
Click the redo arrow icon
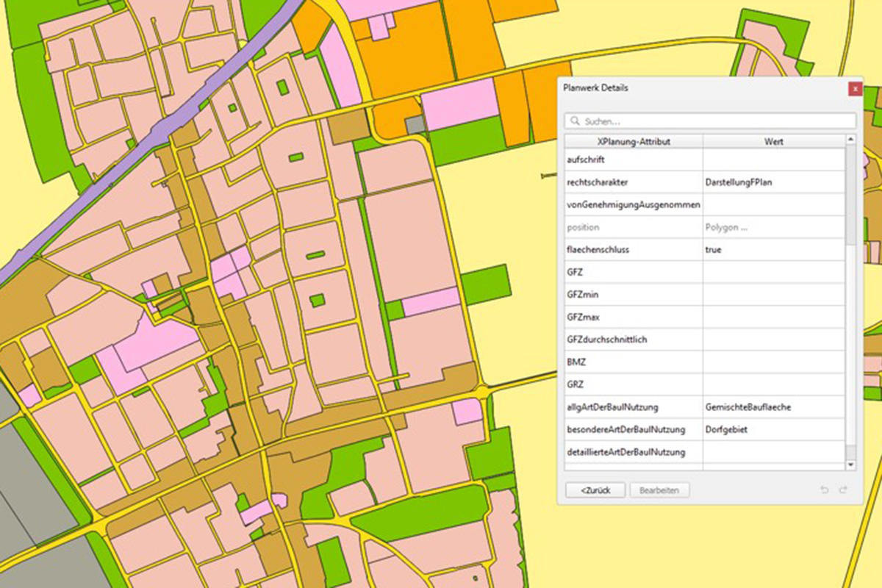(843, 490)
